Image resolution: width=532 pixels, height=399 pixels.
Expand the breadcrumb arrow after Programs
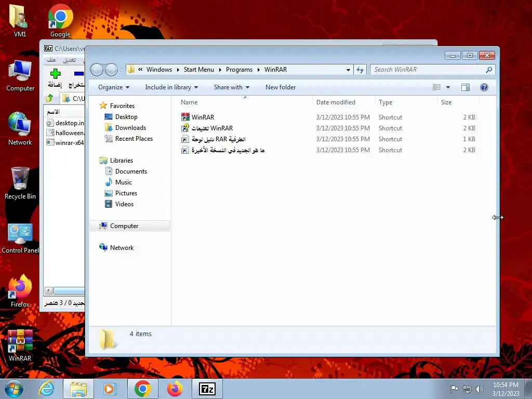pos(259,70)
